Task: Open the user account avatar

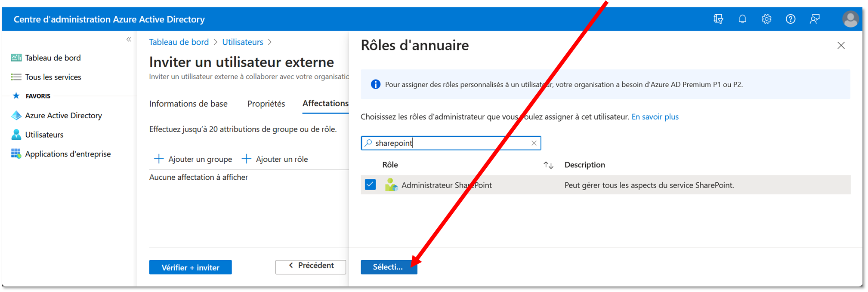Action: tap(850, 19)
